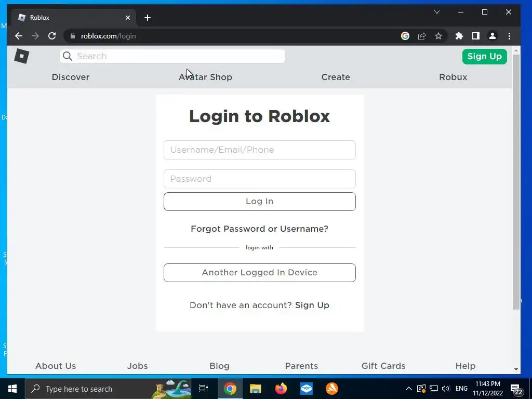The image size is (532, 399).
Task: Open the tab search chevron
Action: pos(437,12)
